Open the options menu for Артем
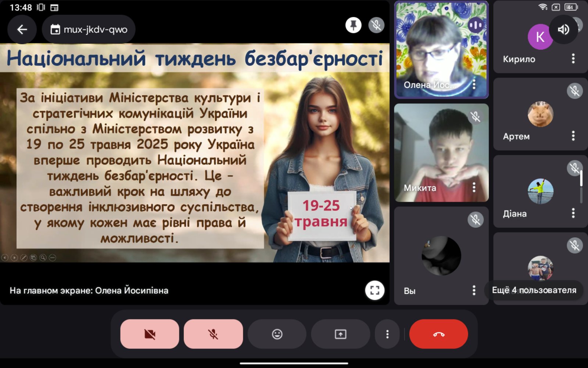The height and width of the screenshot is (368, 588). click(x=573, y=136)
